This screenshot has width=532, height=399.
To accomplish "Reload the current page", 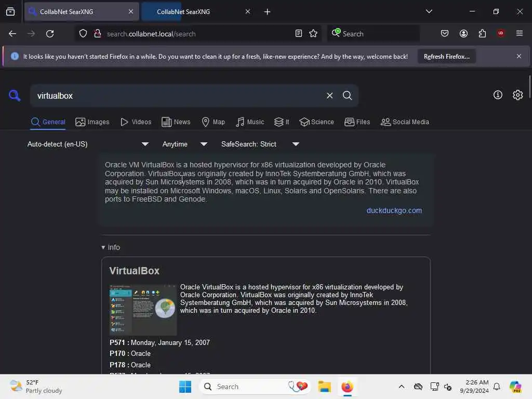I will coord(50,34).
